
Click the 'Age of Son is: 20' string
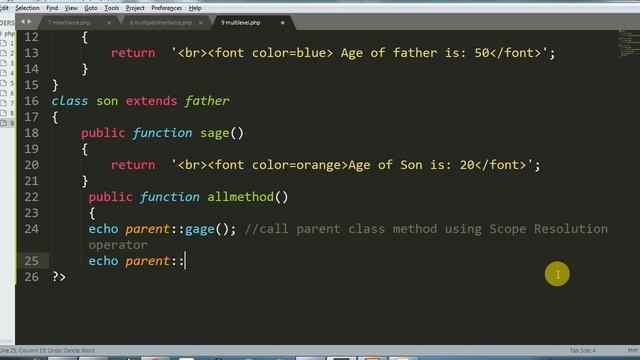click(x=411, y=165)
